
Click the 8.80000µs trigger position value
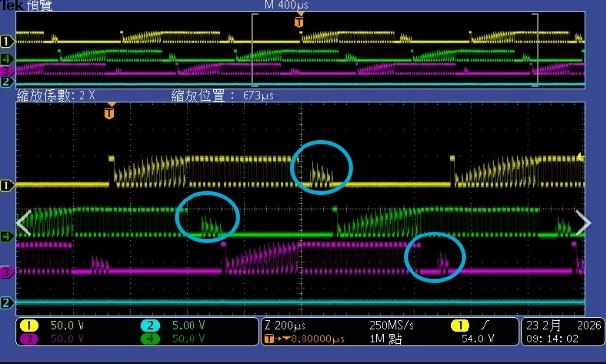[x=317, y=339]
